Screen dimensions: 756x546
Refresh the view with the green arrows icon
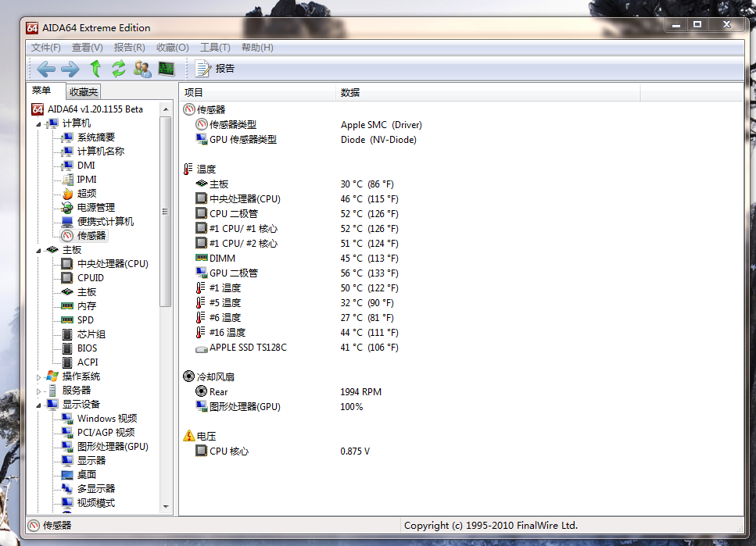119,69
